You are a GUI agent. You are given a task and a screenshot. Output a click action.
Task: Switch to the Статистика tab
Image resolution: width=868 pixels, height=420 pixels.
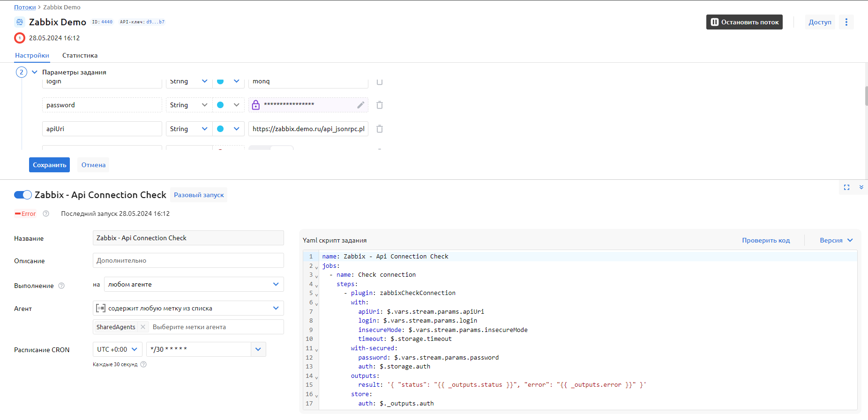click(80, 55)
